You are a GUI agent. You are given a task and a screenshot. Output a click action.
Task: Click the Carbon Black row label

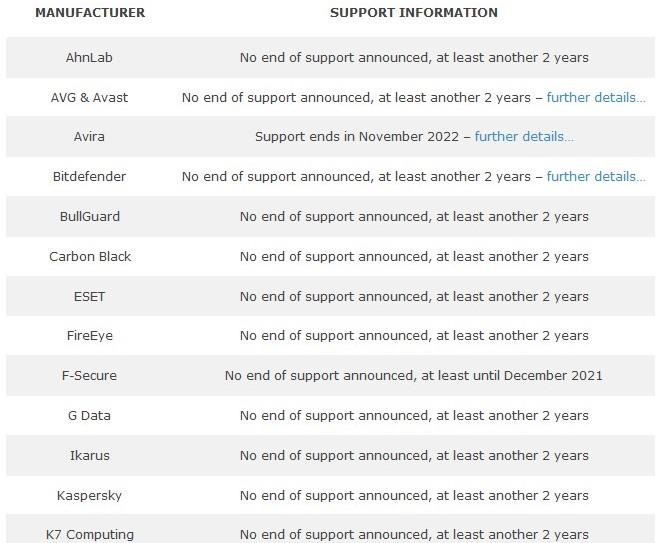tap(90, 256)
